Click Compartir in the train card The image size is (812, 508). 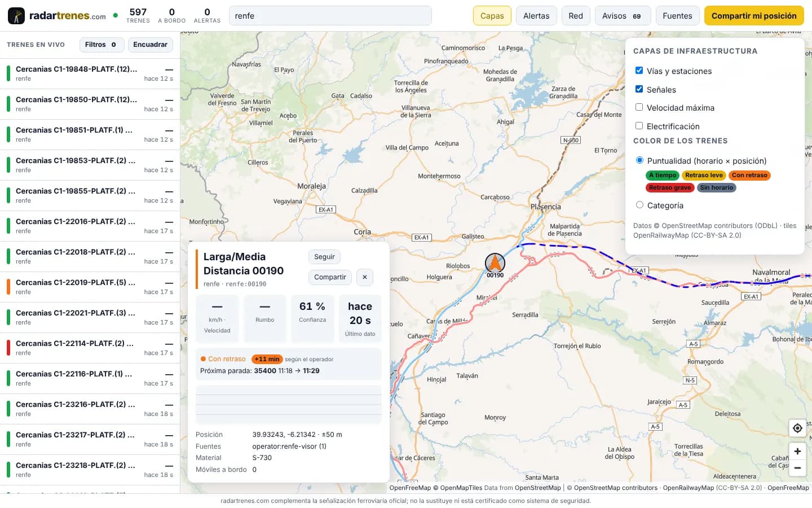(330, 277)
